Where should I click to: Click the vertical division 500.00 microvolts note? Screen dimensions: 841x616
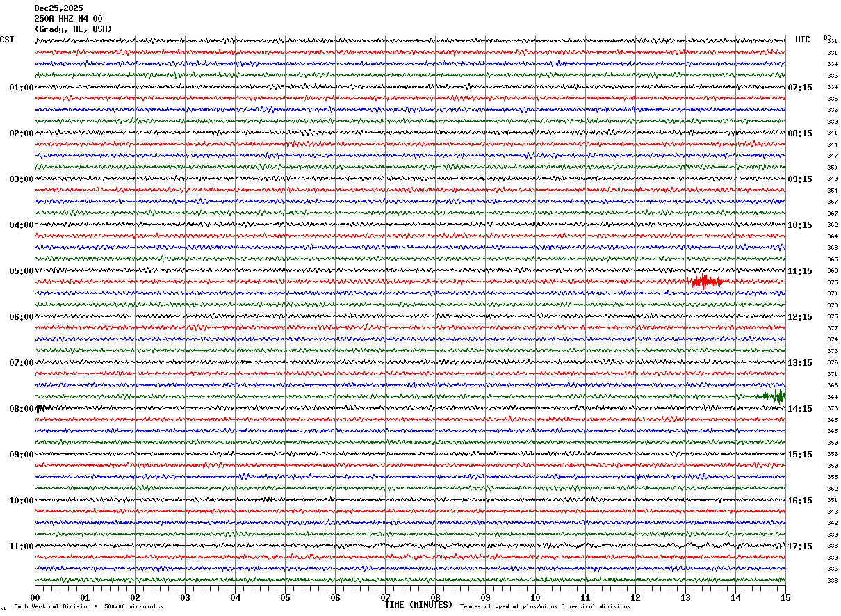pyautogui.click(x=88, y=607)
